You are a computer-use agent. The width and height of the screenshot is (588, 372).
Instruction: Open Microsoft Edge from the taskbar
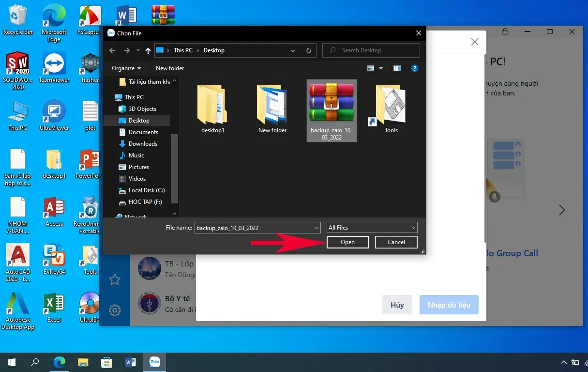coord(60,362)
